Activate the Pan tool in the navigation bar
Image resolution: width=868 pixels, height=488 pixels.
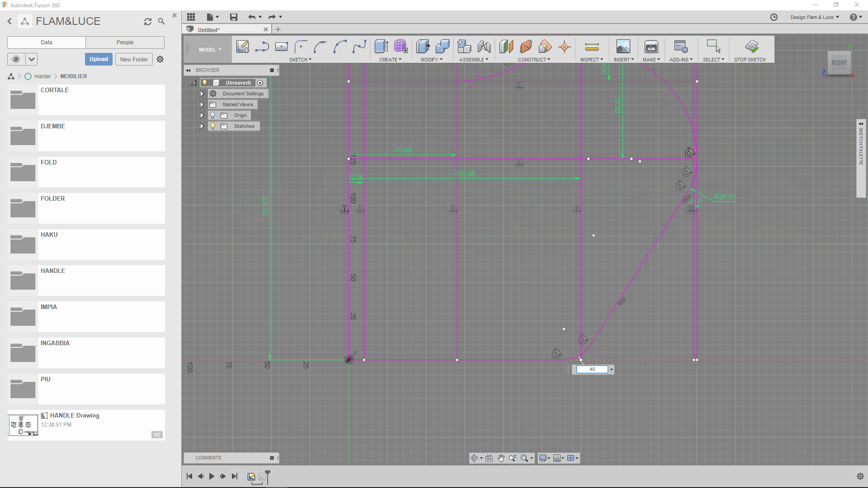(x=501, y=458)
